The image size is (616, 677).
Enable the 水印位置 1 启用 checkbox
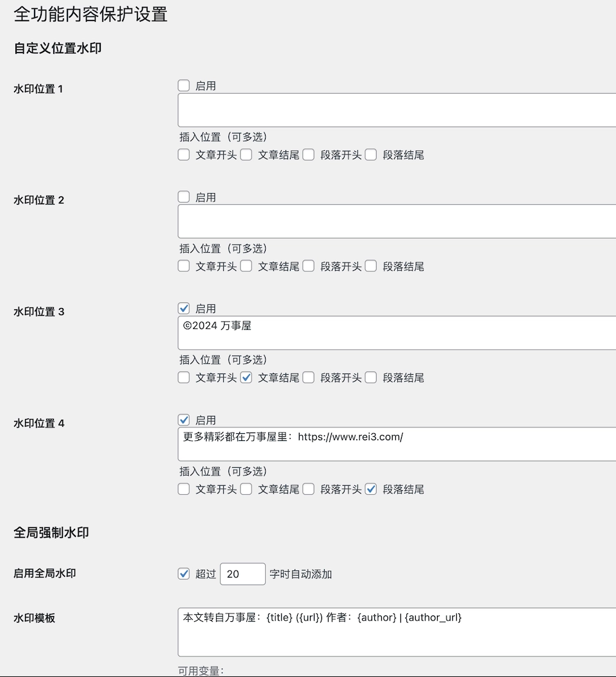point(184,85)
